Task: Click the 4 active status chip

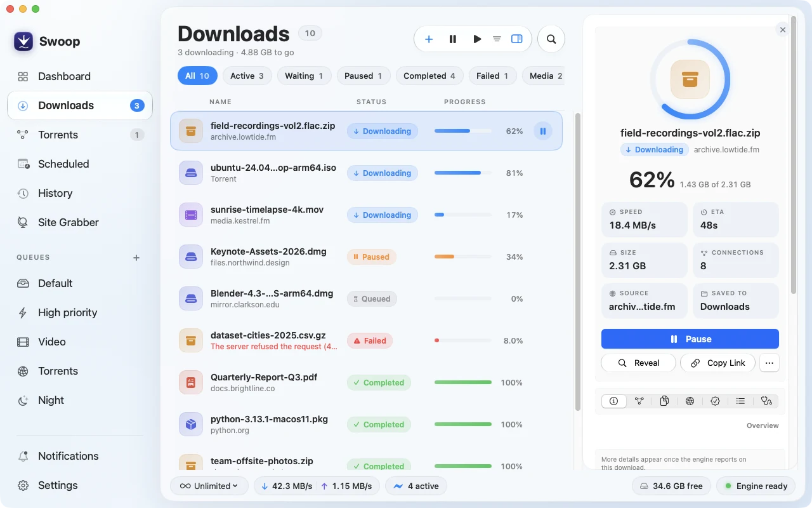Action: pyautogui.click(x=416, y=486)
